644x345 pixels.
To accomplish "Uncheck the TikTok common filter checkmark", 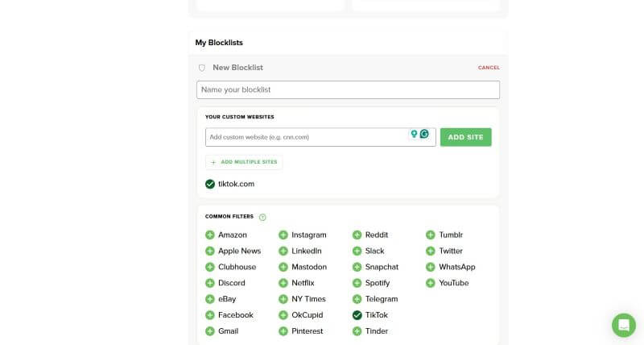I will [357, 315].
